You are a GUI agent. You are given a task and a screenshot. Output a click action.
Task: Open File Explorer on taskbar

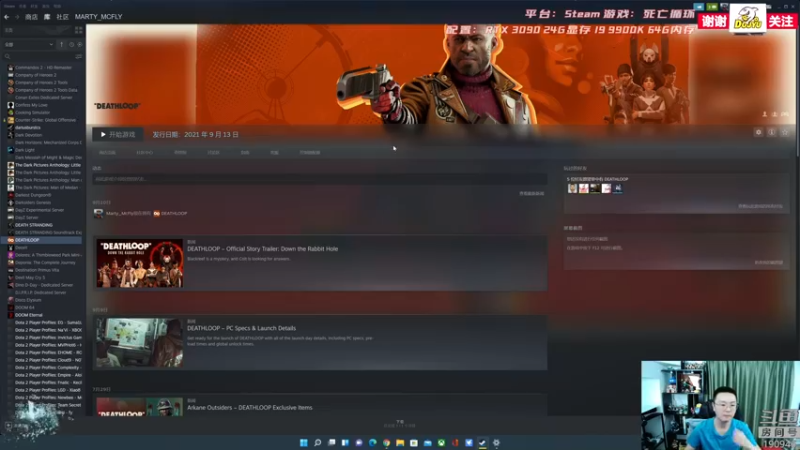[400, 442]
